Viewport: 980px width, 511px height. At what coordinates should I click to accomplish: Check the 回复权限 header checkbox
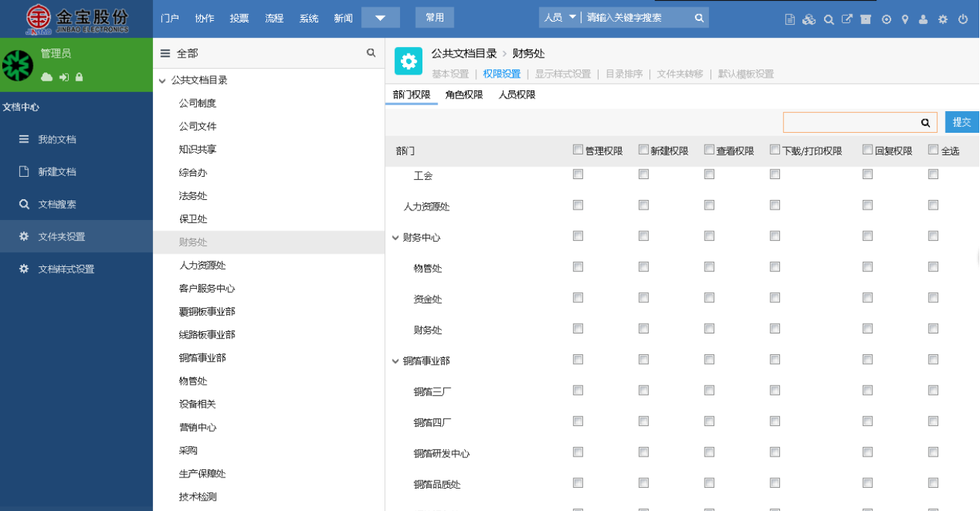[867, 149]
